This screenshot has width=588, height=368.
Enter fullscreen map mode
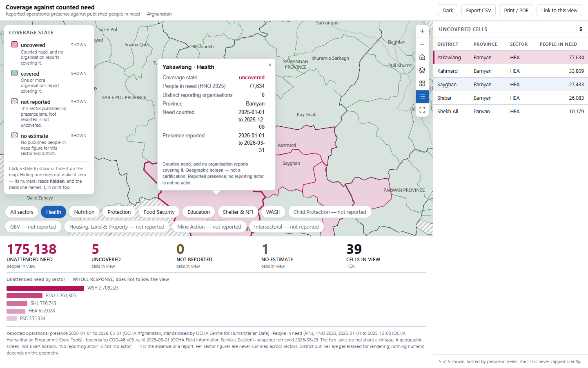(x=422, y=110)
